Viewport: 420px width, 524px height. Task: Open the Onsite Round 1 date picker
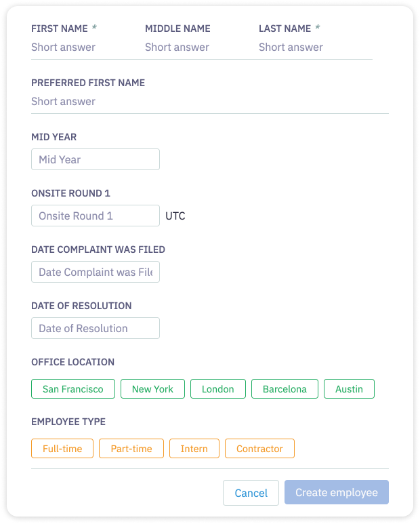coord(96,216)
